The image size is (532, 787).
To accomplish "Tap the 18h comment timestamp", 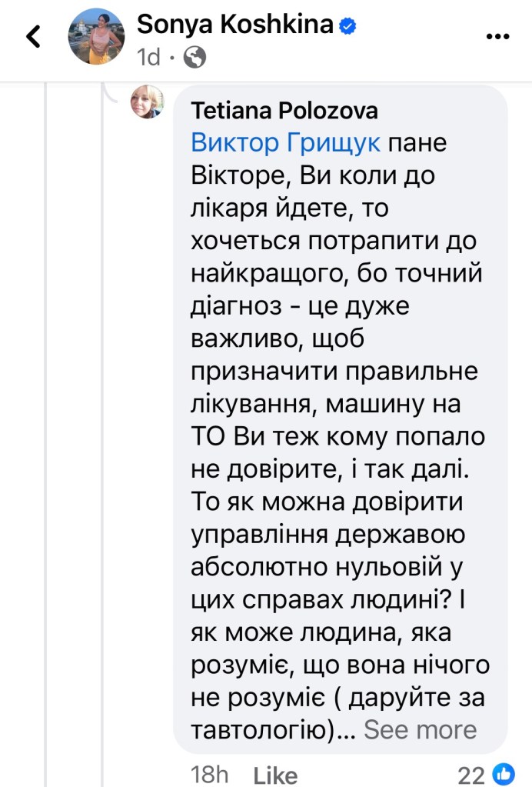I will (x=210, y=774).
